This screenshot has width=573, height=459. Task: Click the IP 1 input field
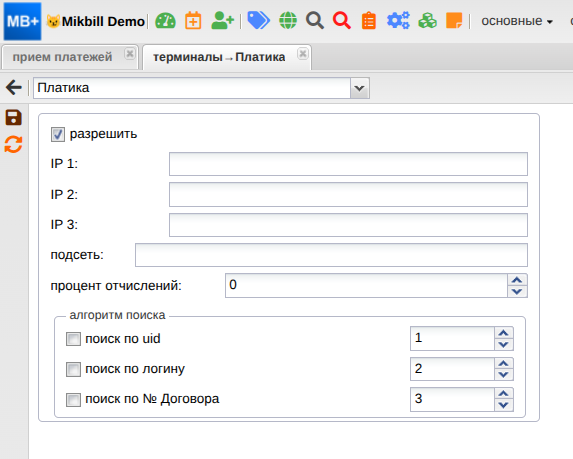click(348, 164)
